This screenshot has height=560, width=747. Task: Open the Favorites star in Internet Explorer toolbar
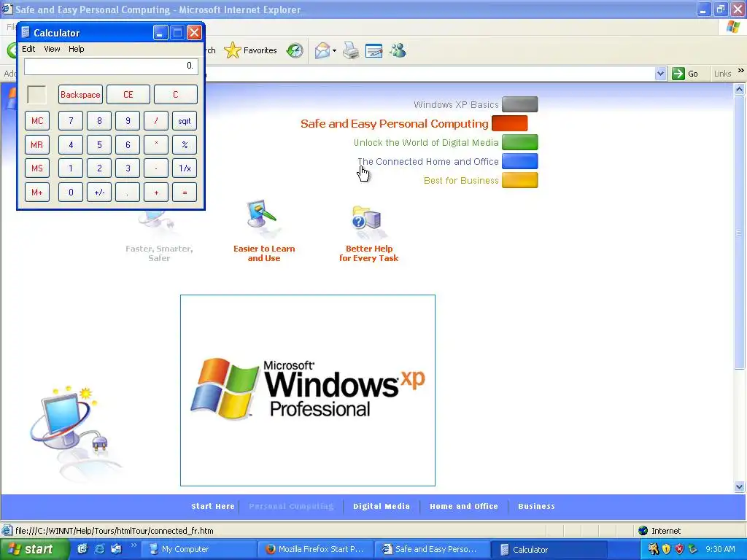pos(233,50)
